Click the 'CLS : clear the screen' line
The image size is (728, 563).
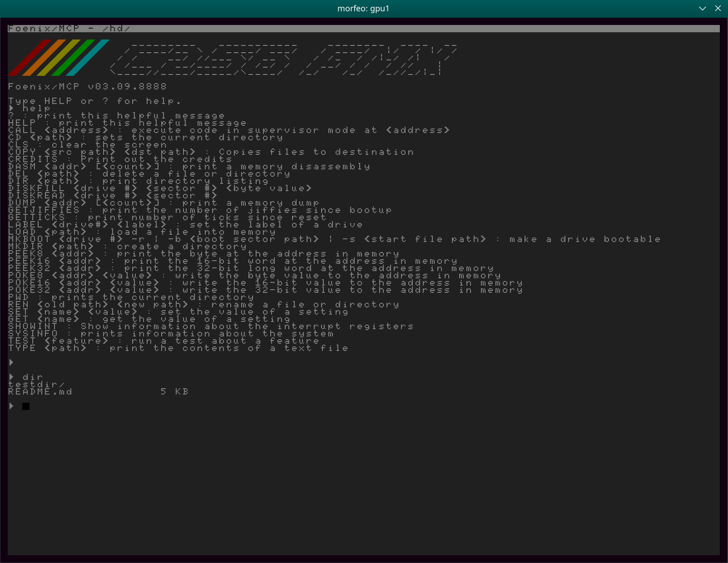[x=88, y=144]
